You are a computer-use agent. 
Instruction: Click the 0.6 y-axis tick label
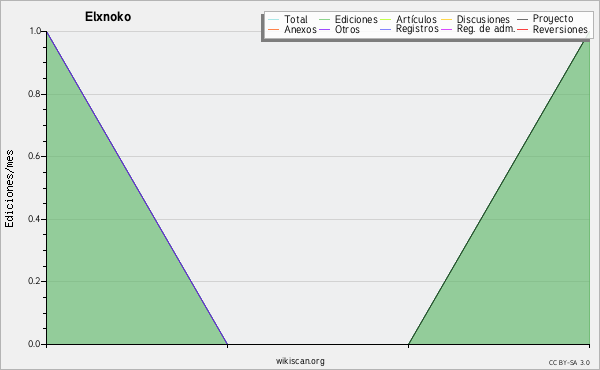pyautogui.click(x=34, y=156)
